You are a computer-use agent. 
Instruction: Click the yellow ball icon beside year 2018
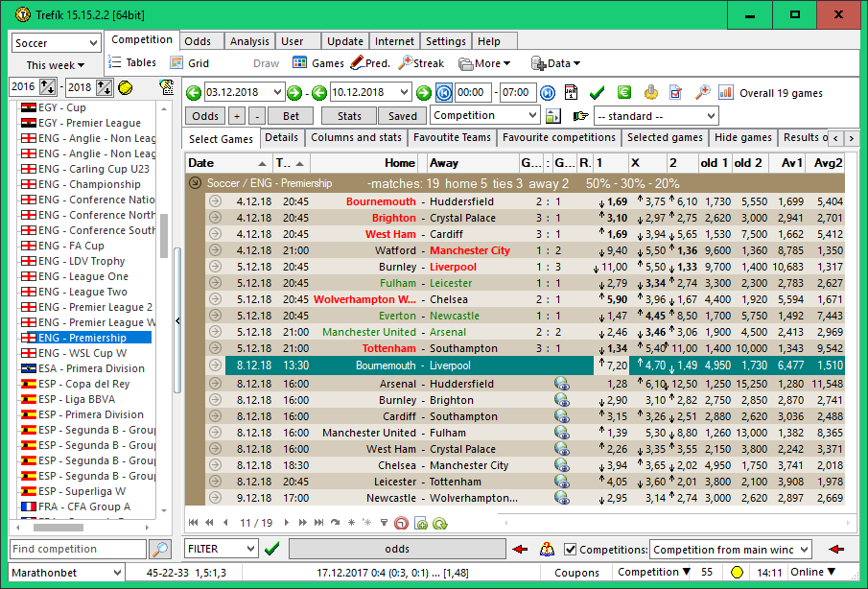(x=126, y=87)
